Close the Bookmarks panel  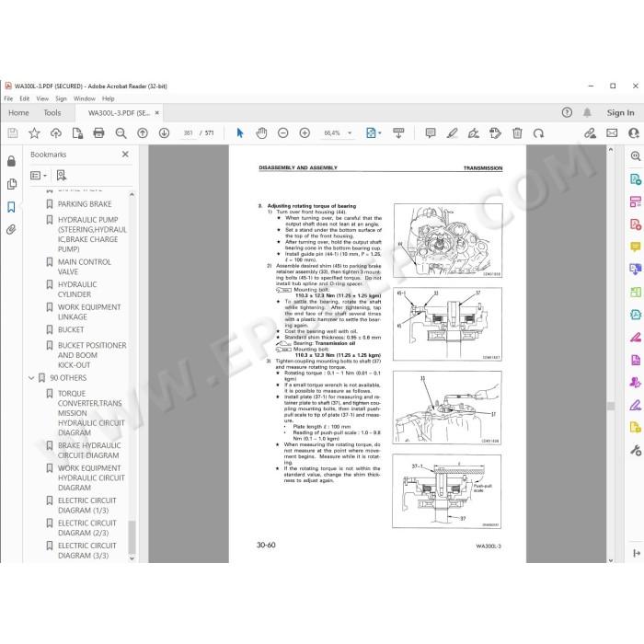[x=125, y=154]
